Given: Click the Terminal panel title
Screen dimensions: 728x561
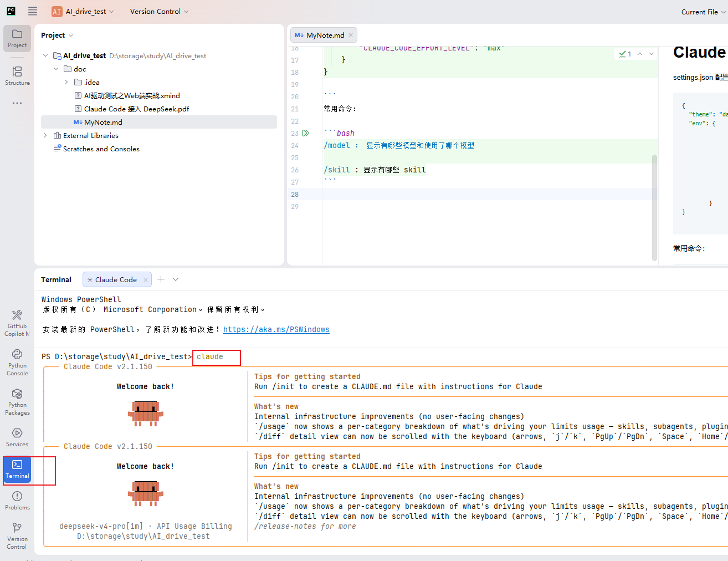Looking at the screenshot, I should (57, 280).
